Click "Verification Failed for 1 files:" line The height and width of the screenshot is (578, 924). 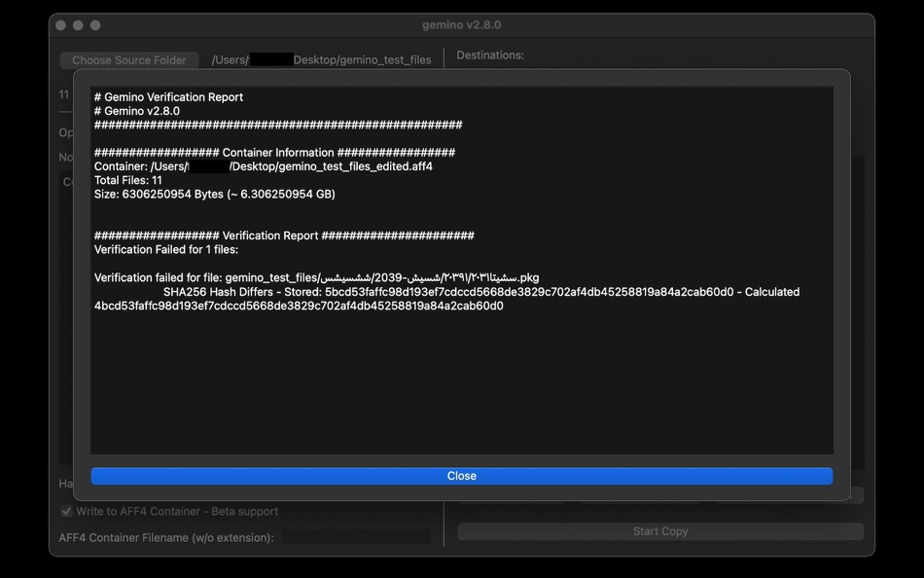coord(166,249)
